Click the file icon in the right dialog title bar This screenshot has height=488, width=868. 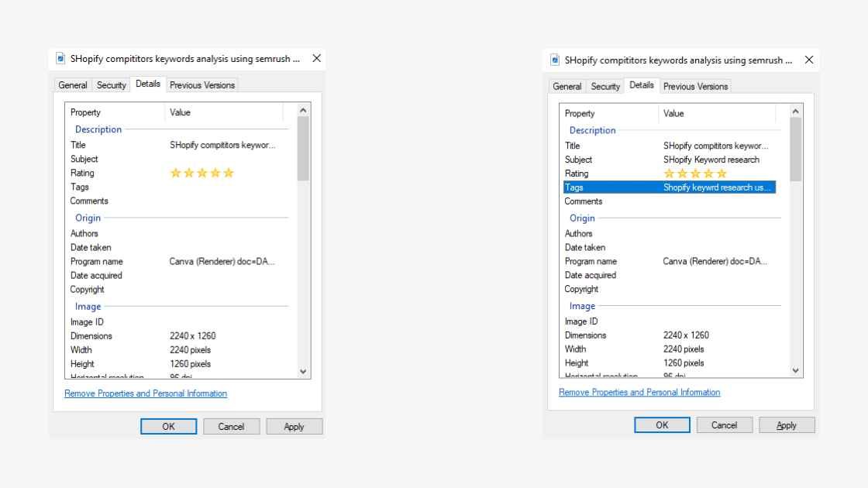[x=555, y=60]
